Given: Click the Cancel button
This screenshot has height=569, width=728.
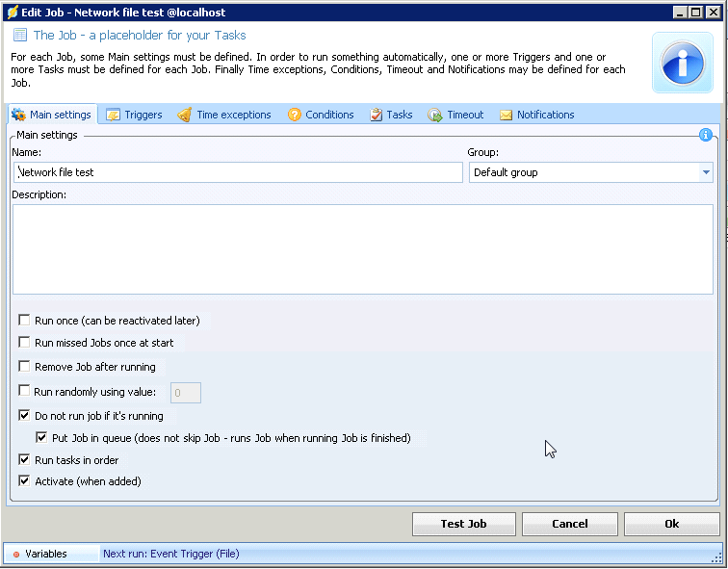Looking at the screenshot, I should [x=569, y=524].
